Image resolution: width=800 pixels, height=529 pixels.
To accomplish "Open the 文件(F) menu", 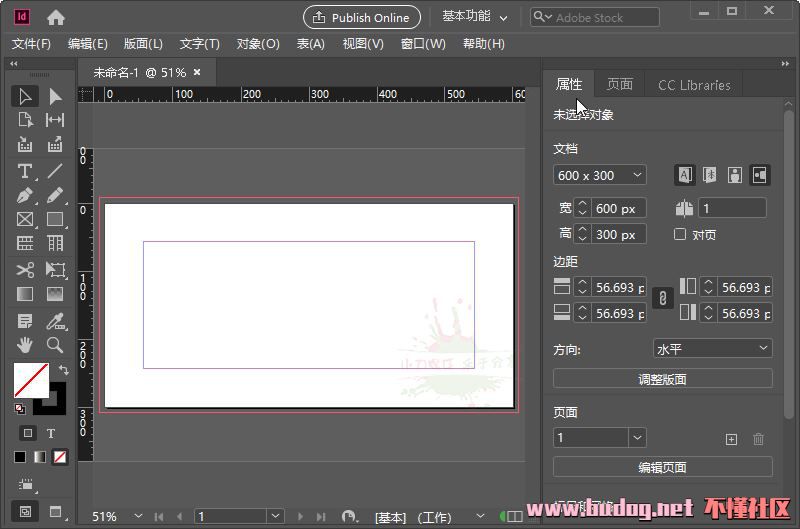I will click(x=31, y=44).
